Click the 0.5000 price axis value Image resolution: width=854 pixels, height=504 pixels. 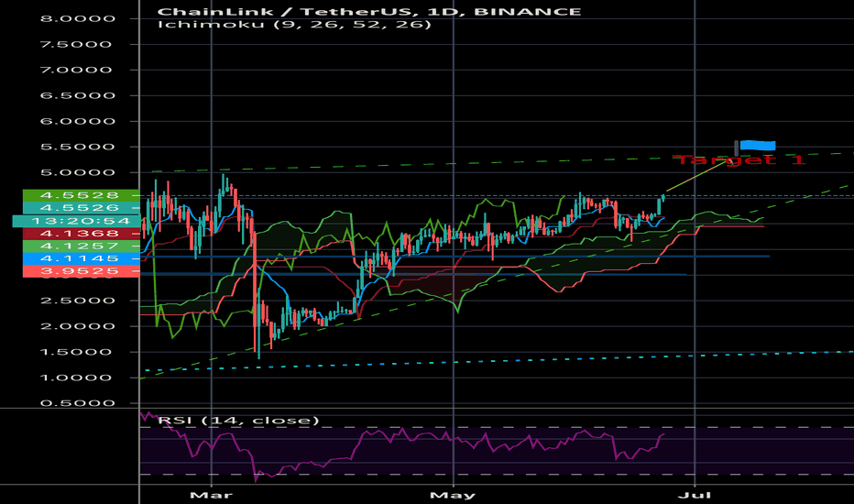click(x=78, y=402)
